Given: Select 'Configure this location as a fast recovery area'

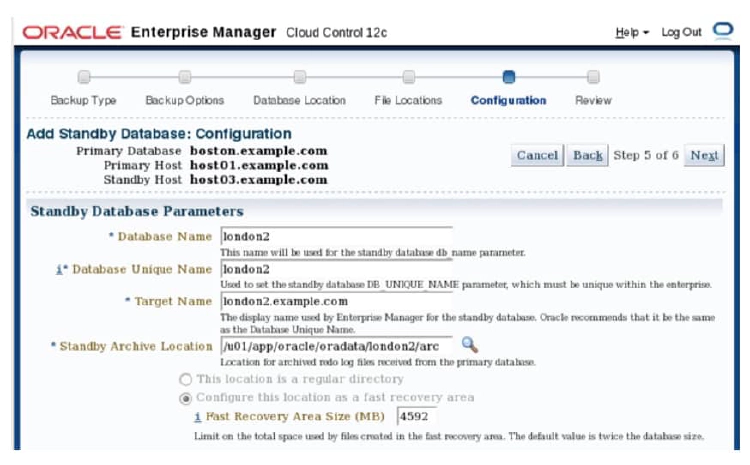Looking at the screenshot, I should pyautogui.click(x=186, y=398).
